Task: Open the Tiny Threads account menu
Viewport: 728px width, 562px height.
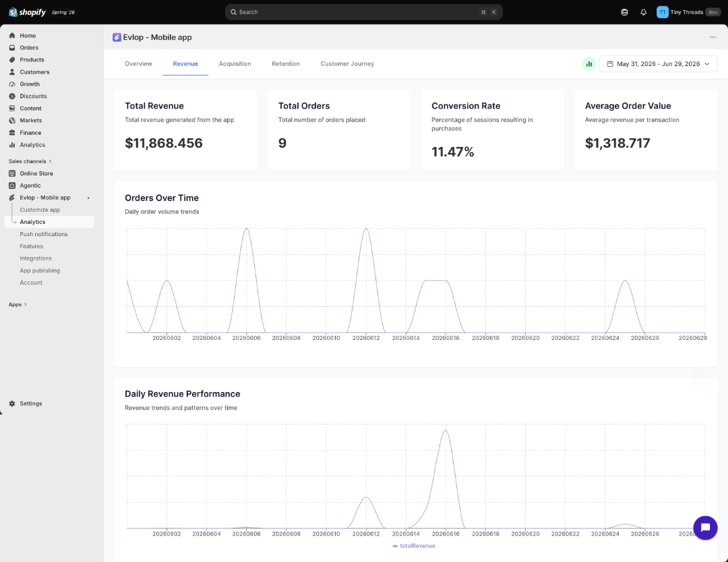Action: tap(688, 12)
